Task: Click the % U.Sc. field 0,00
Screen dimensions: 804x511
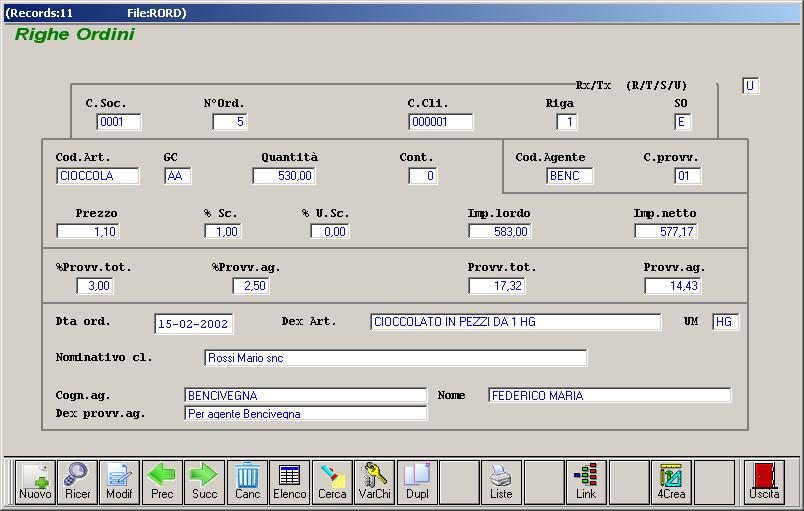Action: (x=329, y=232)
